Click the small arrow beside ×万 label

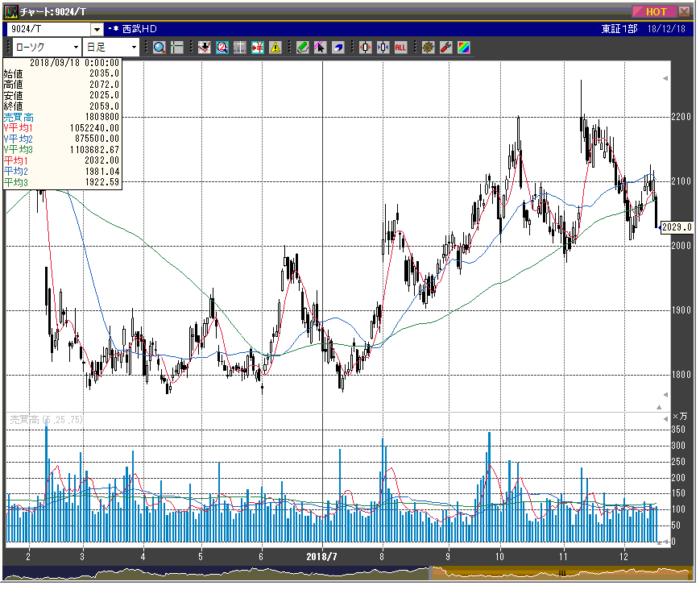(665, 419)
